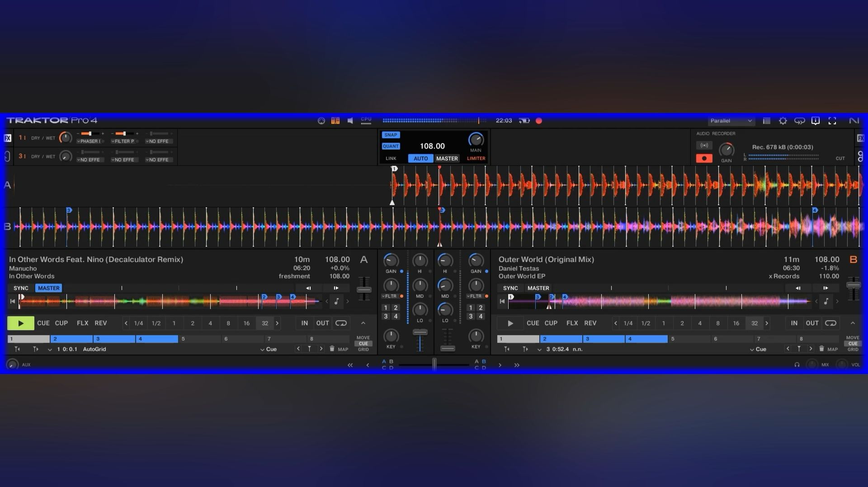
Task: Enter fullscreen mode via corner brackets icon
Action: pos(832,121)
